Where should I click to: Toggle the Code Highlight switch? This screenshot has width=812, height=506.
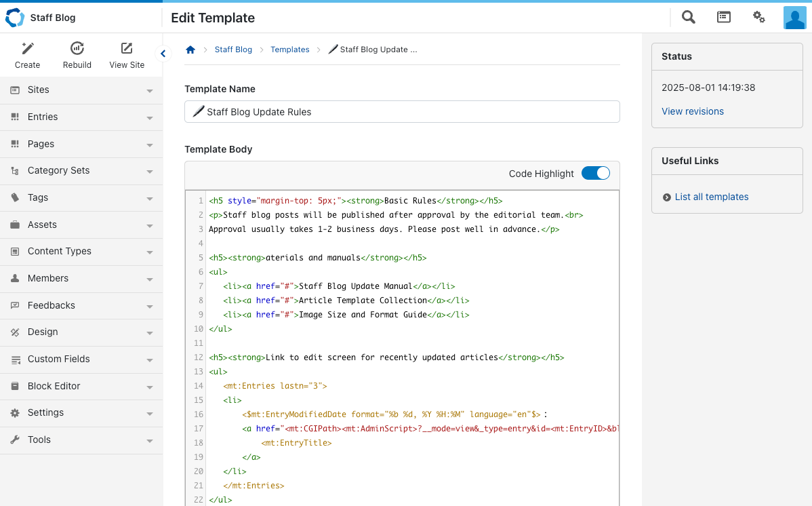click(x=596, y=174)
